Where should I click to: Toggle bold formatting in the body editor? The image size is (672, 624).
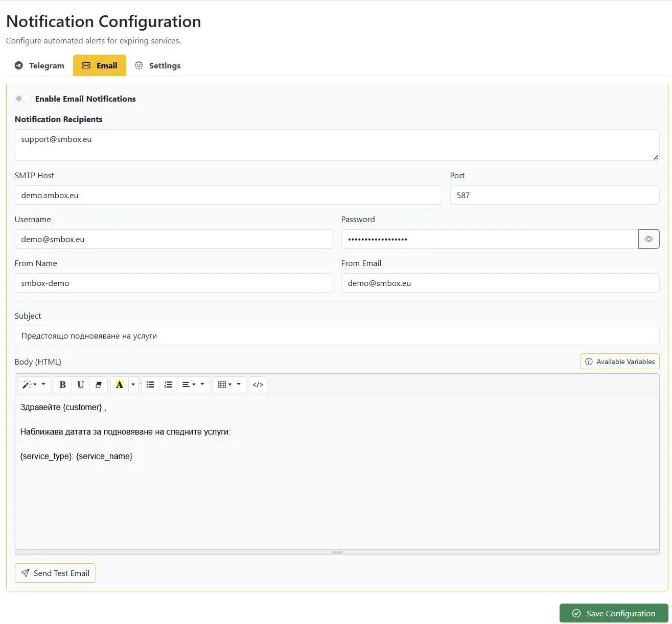[x=62, y=385]
